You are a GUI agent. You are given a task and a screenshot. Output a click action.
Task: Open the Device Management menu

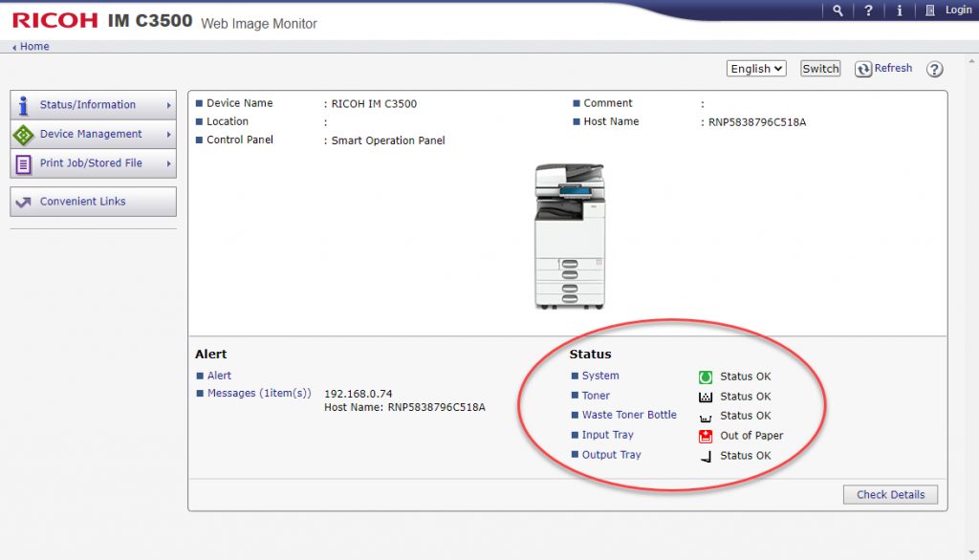(x=93, y=134)
